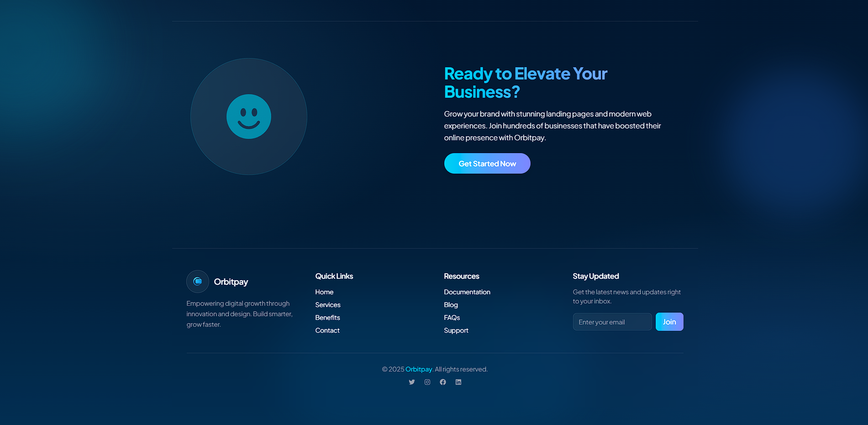Open the Contact page link

pos(327,330)
